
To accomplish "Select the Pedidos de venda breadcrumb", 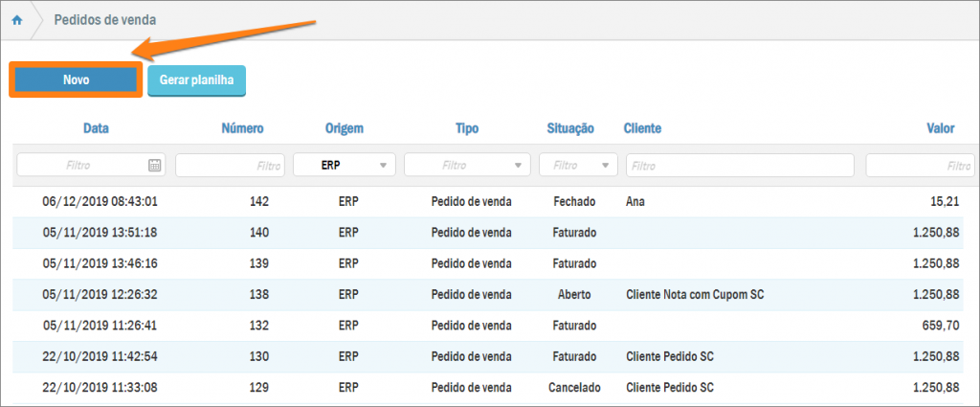I will pos(105,20).
